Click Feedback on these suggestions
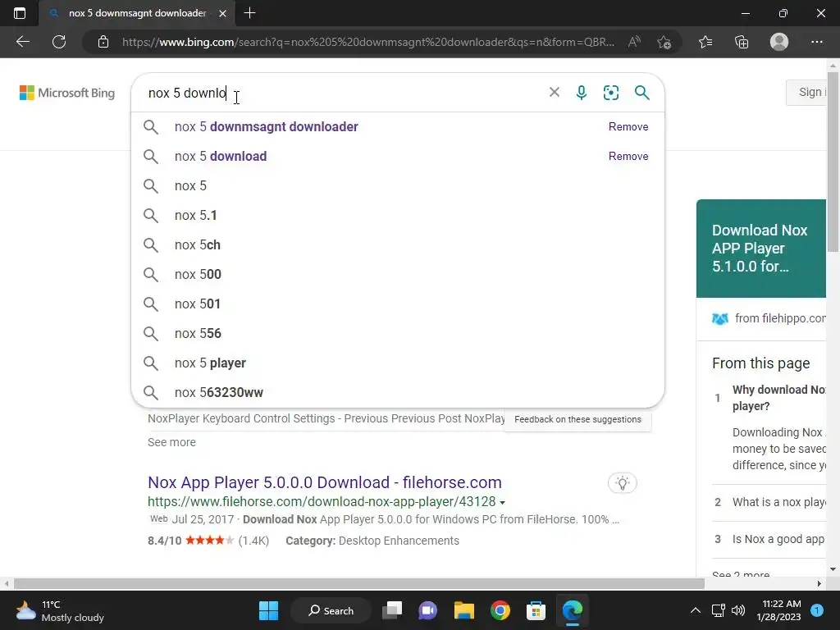840x630 pixels. 577,419
